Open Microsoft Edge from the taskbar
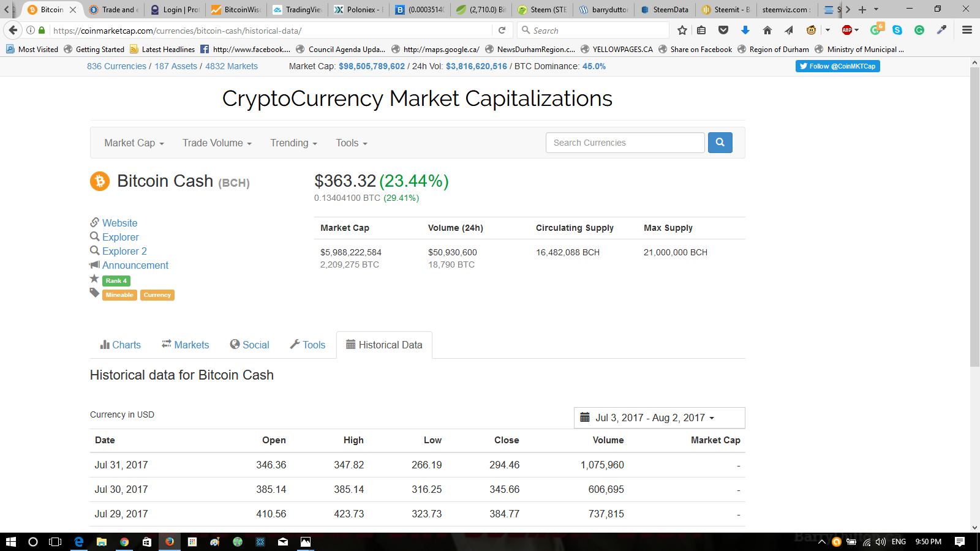 click(79, 542)
